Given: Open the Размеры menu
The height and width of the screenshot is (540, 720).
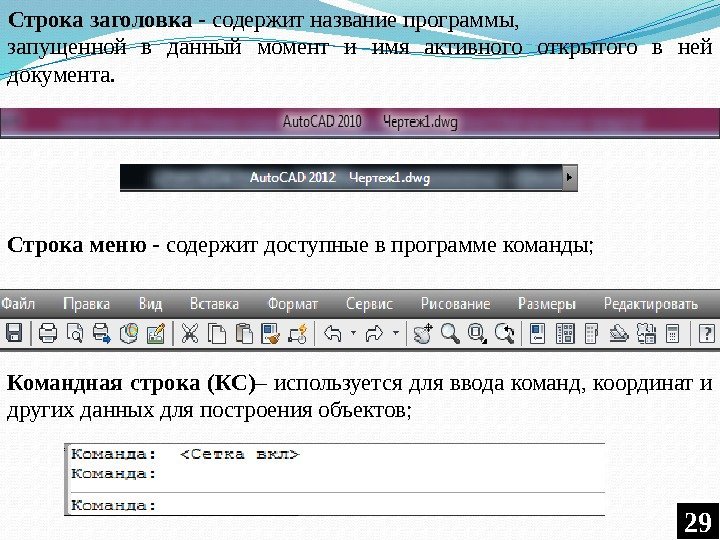Looking at the screenshot, I should pos(546,304).
